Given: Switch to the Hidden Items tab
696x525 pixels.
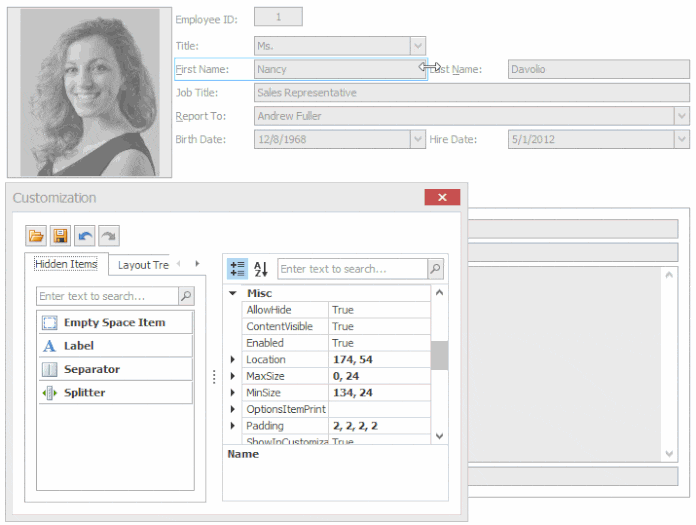Looking at the screenshot, I should click(x=66, y=264).
